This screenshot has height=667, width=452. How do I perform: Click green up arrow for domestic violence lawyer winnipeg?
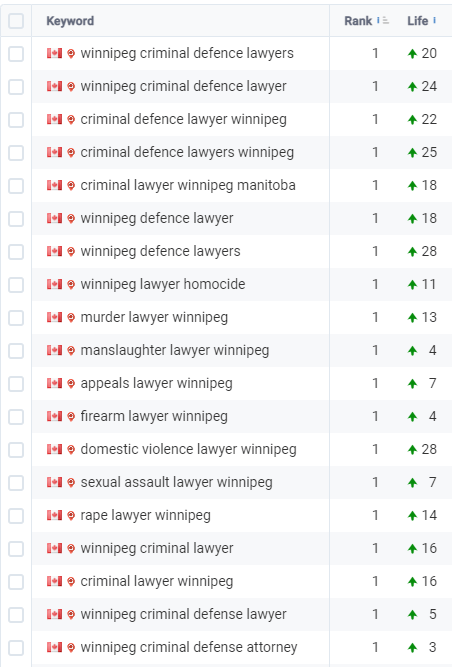point(412,450)
